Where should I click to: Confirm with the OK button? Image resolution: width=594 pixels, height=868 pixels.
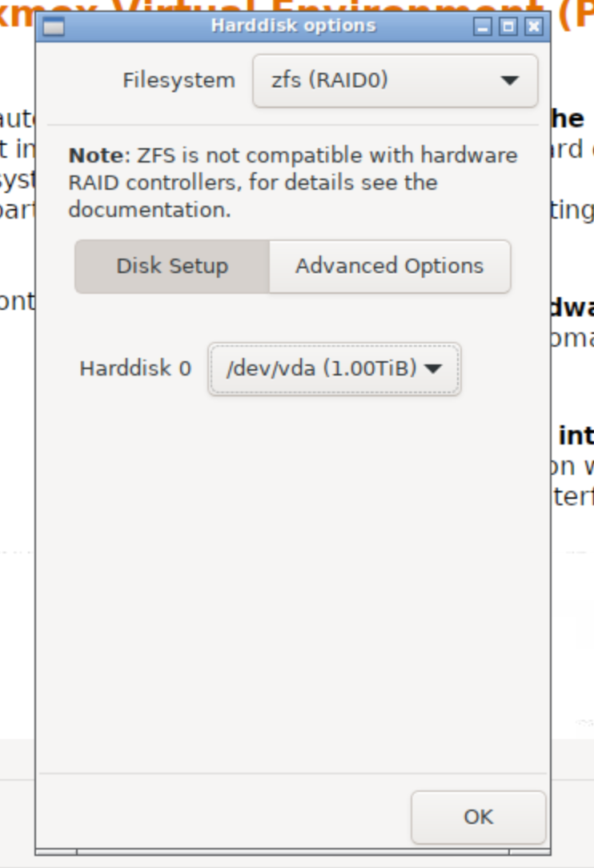tap(478, 817)
